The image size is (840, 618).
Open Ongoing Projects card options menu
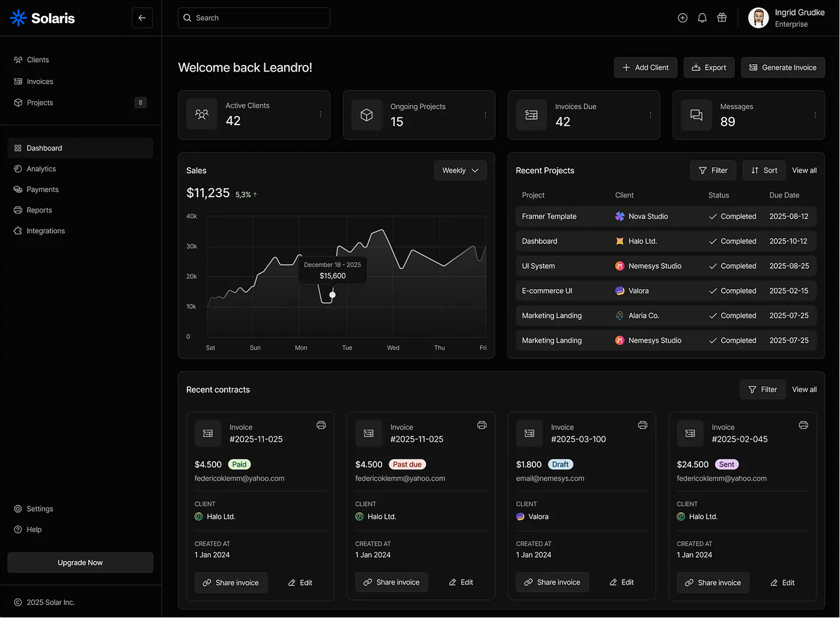click(485, 115)
